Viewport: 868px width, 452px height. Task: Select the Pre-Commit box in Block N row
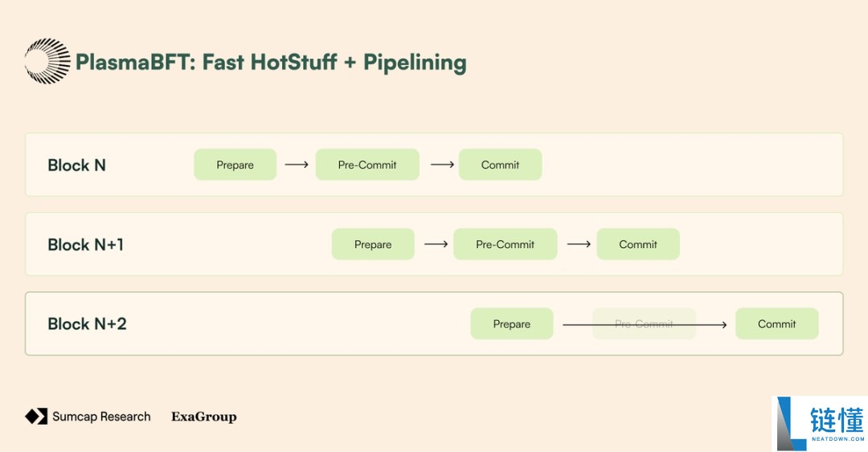[x=367, y=165]
